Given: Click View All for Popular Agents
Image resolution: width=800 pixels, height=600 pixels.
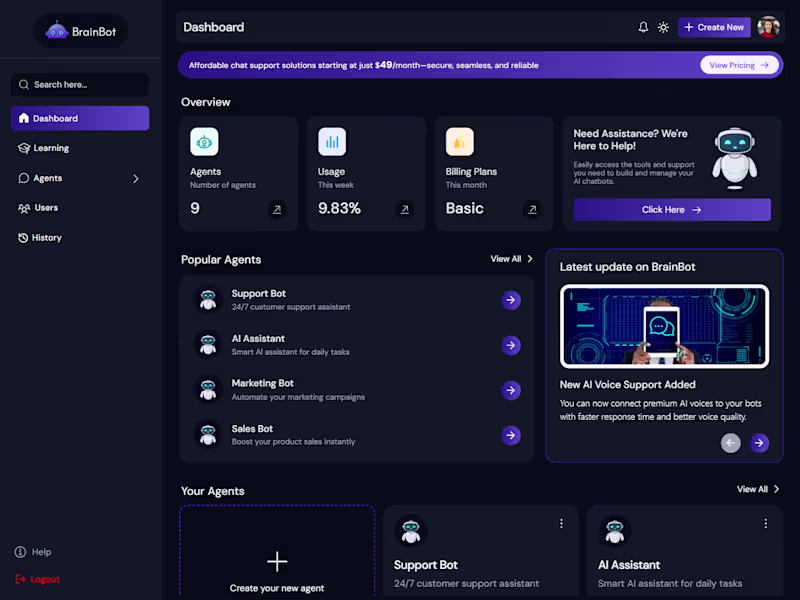Looking at the screenshot, I should point(511,259).
